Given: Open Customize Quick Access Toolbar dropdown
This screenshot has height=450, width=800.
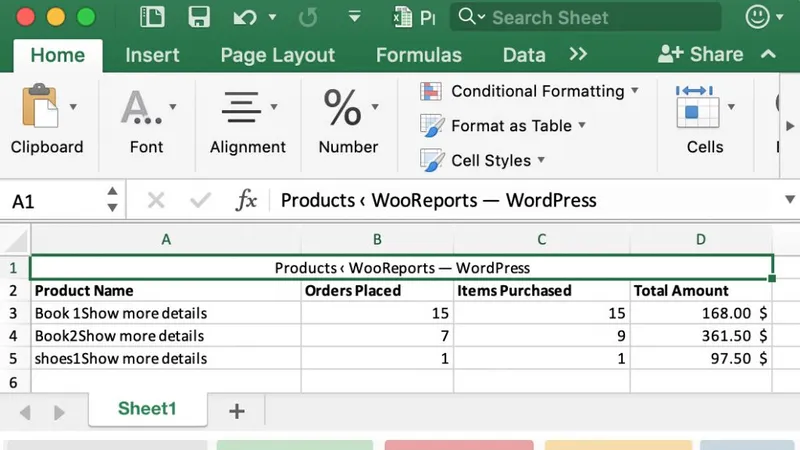Looking at the screenshot, I should pos(354,17).
